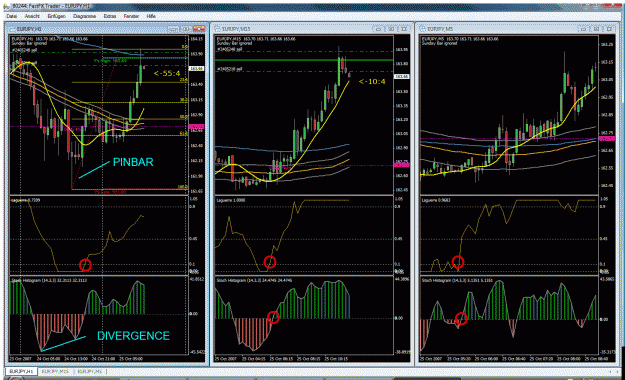
Task: Open the Hilfe menu
Action: click(151, 16)
